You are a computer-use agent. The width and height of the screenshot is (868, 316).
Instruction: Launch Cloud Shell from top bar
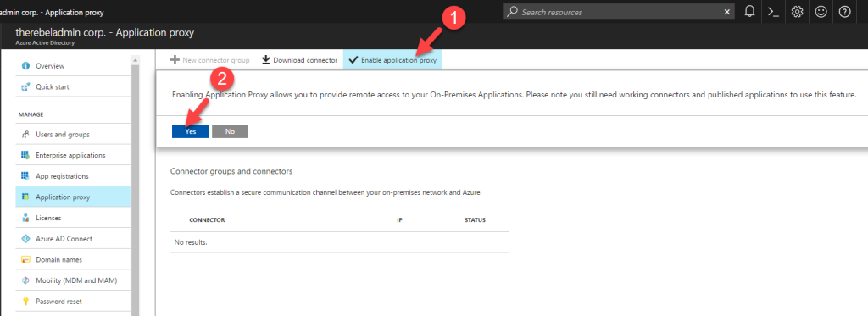point(773,12)
